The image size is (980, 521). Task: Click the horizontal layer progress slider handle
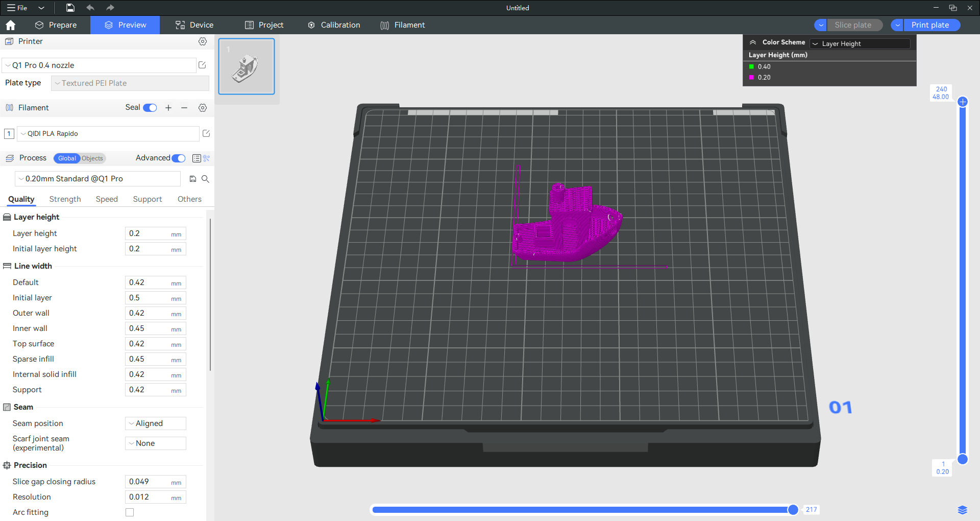tap(793, 510)
